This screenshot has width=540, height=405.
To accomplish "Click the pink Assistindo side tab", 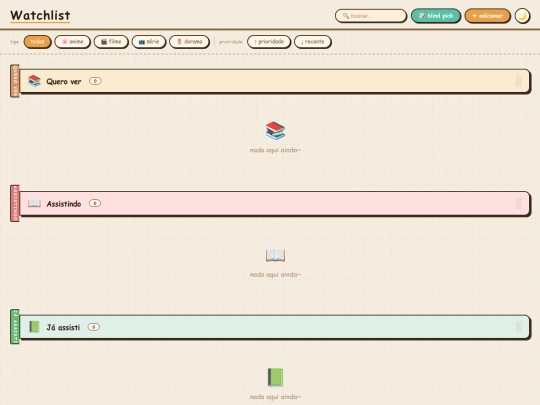I will pyautogui.click(x=15, y=203).
